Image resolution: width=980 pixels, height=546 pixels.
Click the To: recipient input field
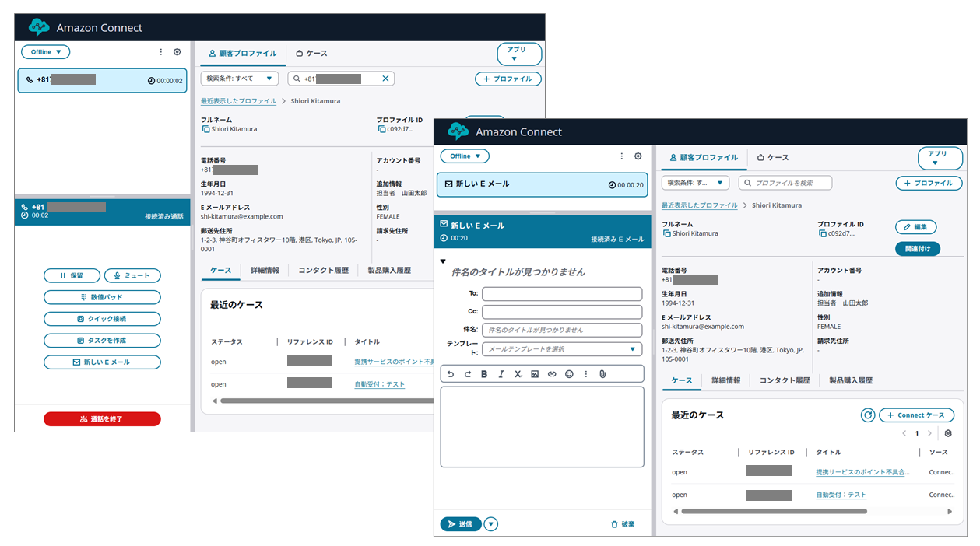pos(562,294)
